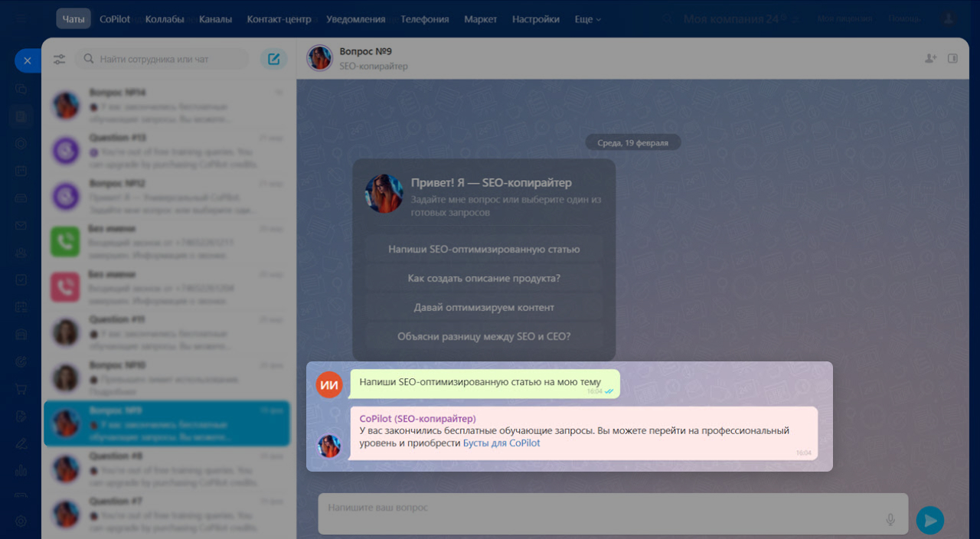Click the CoPilot avatar beside the reply
This screenshot has width=980, height=539.
329,446
